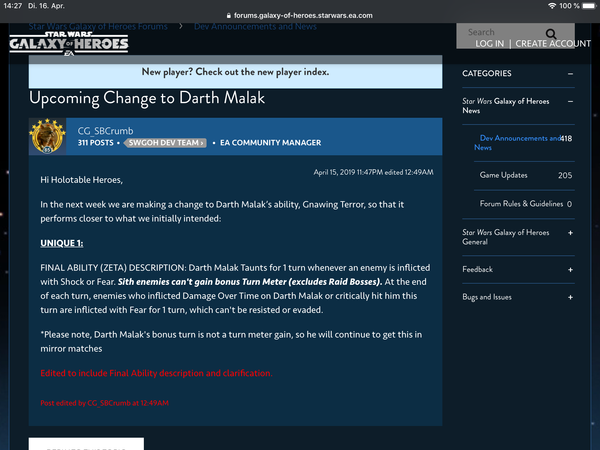Open Dev Announcements and News category

pyautogui.click(x=516, y=142)
